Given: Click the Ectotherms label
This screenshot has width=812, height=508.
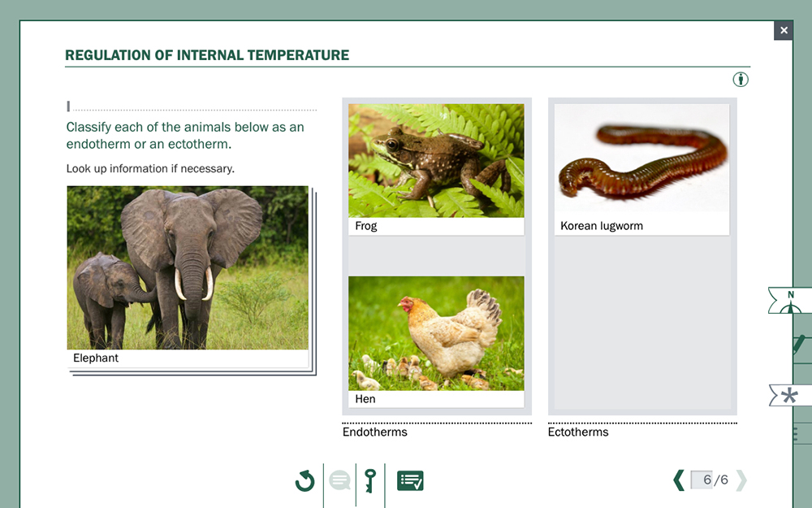Looking at the screenshot, I should coord(578,432).
